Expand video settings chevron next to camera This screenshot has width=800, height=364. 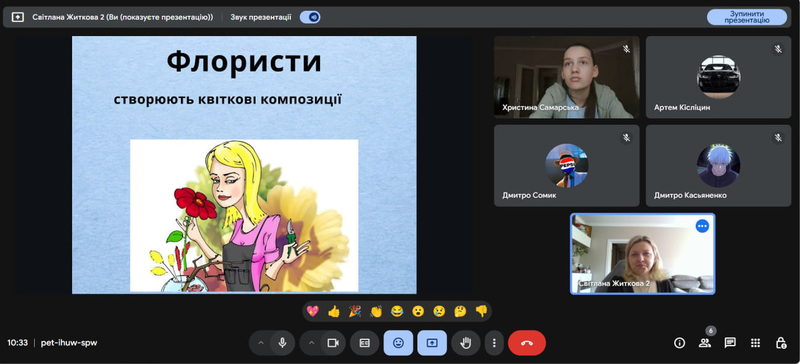coord(311,343)
